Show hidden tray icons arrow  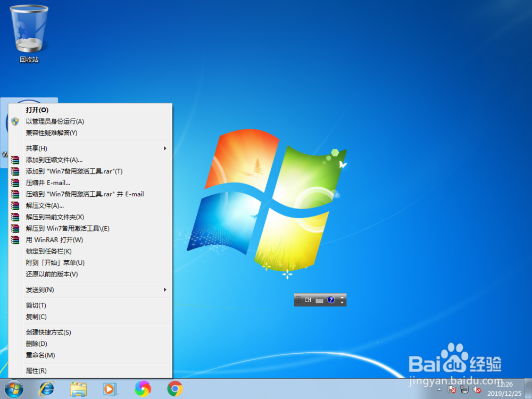[x=439, y=389]
